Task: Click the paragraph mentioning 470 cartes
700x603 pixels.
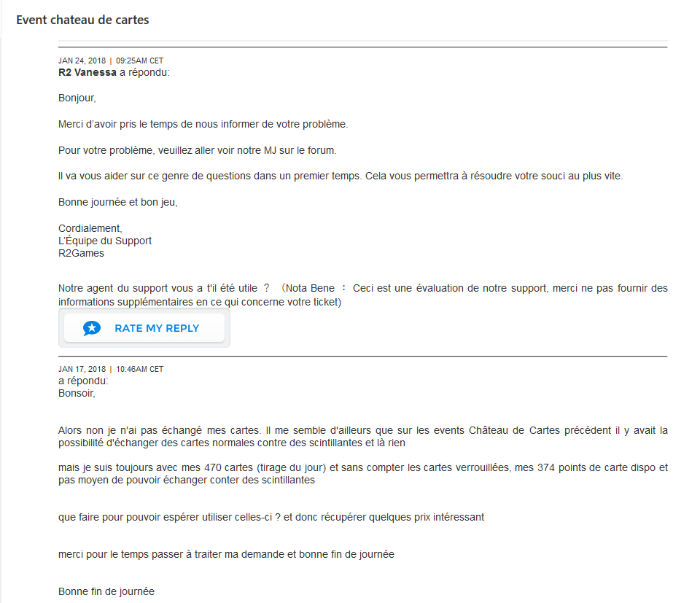Action: click(362, 473)
